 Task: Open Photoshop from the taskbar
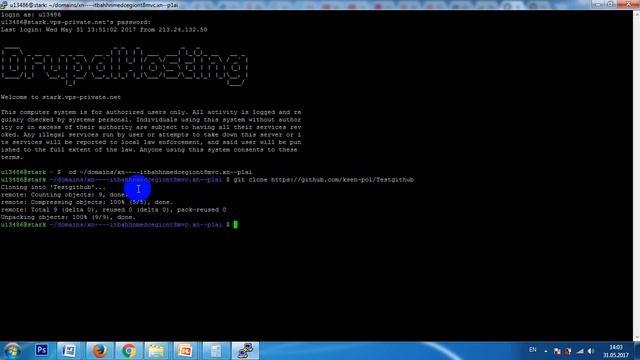tap(41, 351)
